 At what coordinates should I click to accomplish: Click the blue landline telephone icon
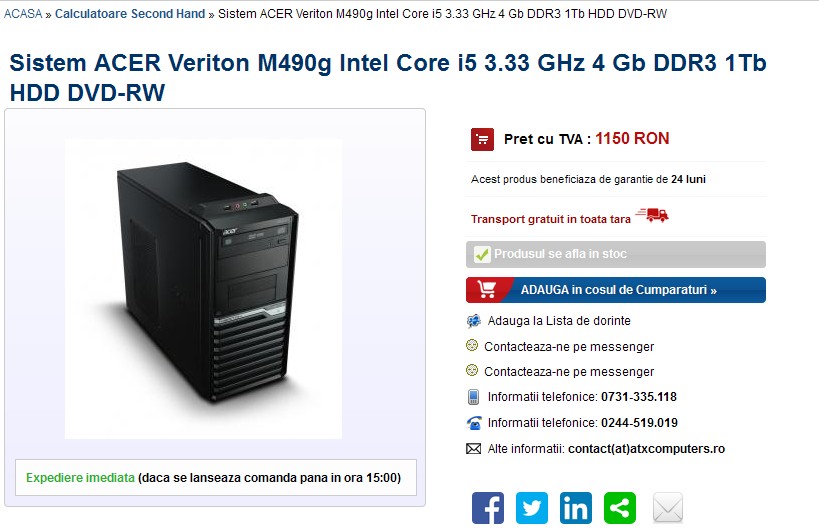point(474,422)
